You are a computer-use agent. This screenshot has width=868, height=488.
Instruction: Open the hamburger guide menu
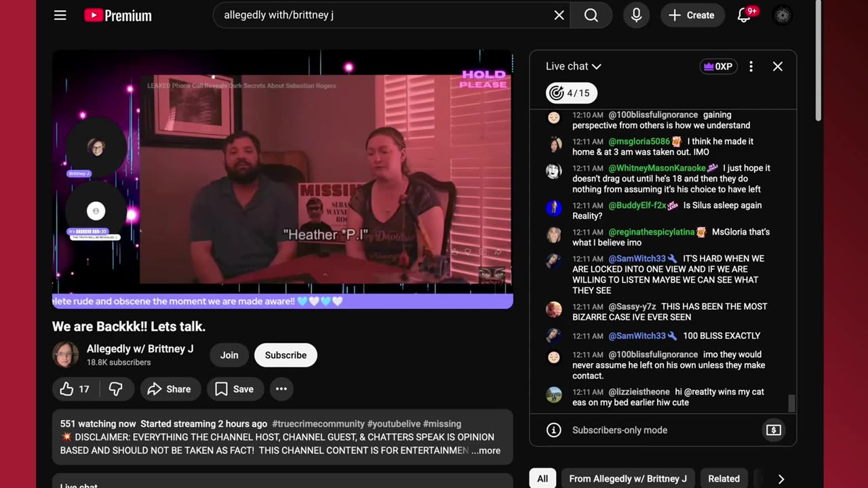pos(60,15)
